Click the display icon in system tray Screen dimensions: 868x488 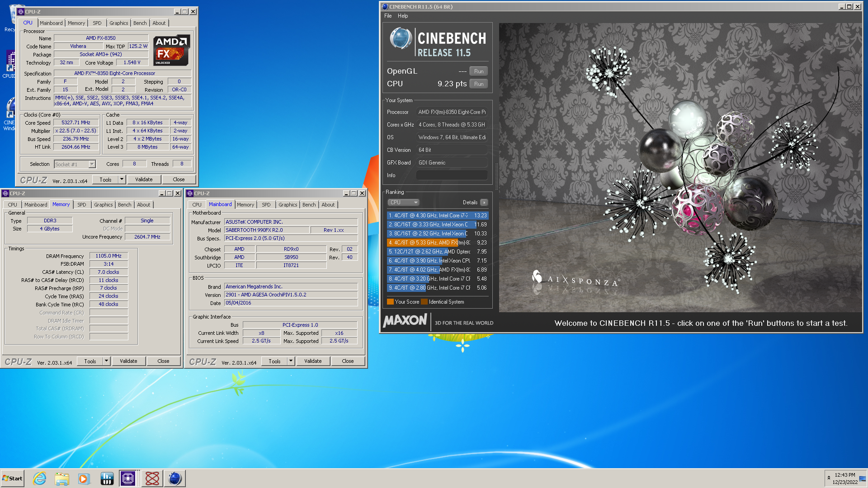pos(862,479)
